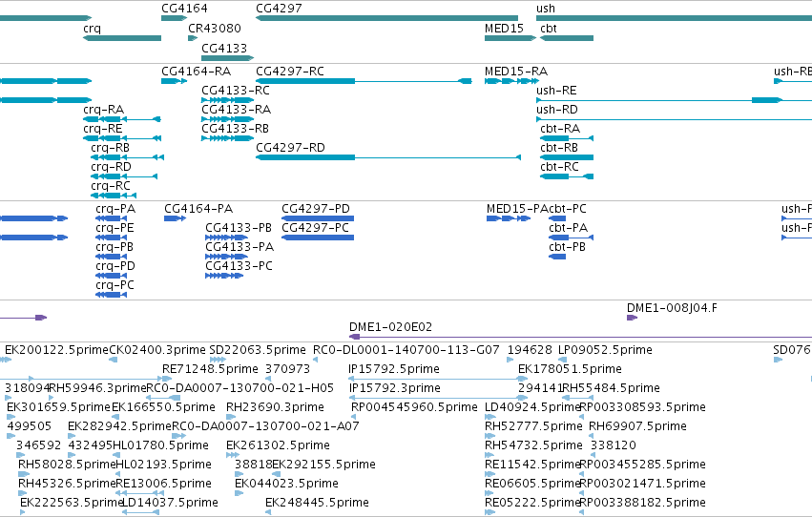Click transcript MED15-RA
The height and width of the screenshot is (517, 812).
tap(516, 72)
